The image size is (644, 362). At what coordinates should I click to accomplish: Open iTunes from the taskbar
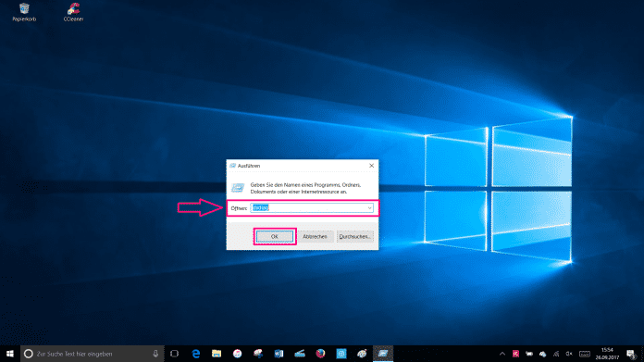tap(238, 354)
